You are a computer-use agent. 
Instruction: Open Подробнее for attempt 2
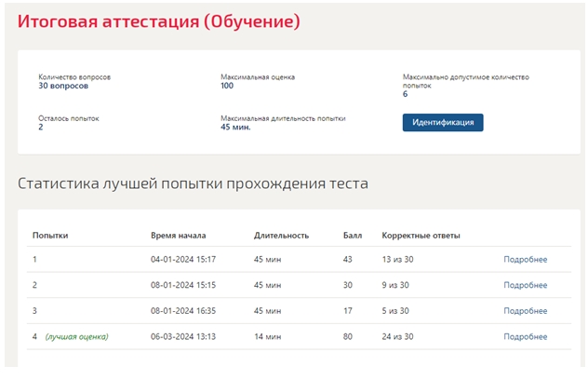[526, 285]
